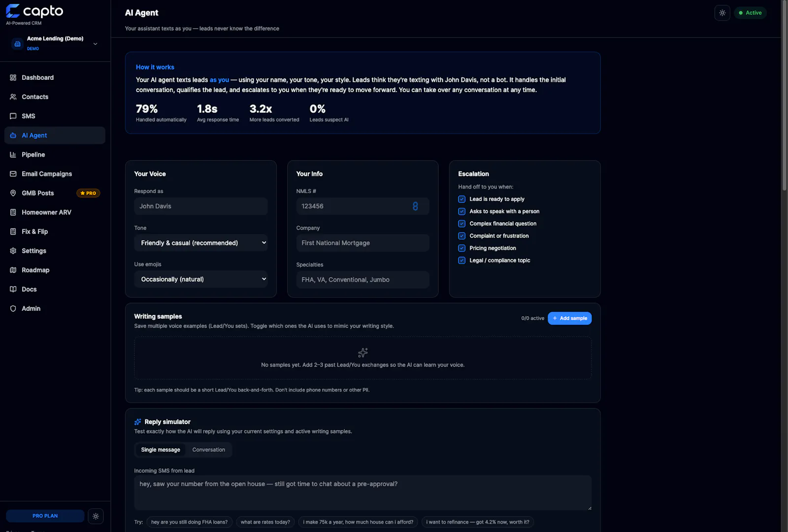788x532 pixels.
Task: Open the Use emojis dropdown
Action: click(201, 279)
